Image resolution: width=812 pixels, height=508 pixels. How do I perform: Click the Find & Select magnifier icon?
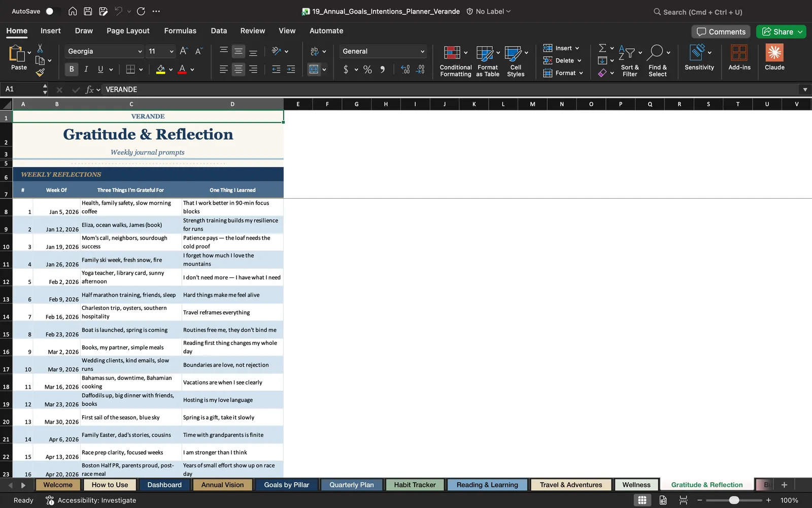point(655,52)
